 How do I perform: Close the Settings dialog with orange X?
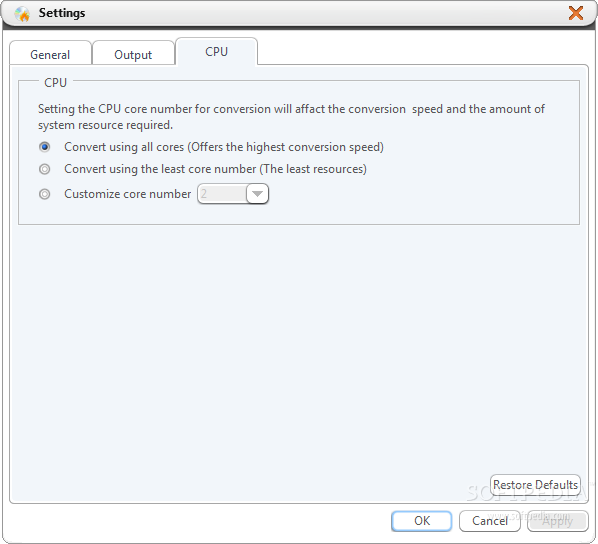click(575, 13)
